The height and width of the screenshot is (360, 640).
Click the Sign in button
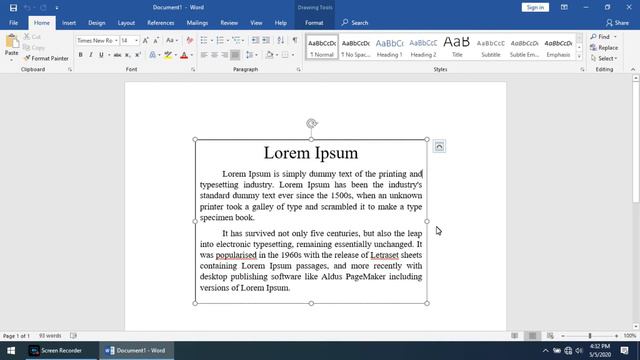point(535,7)
